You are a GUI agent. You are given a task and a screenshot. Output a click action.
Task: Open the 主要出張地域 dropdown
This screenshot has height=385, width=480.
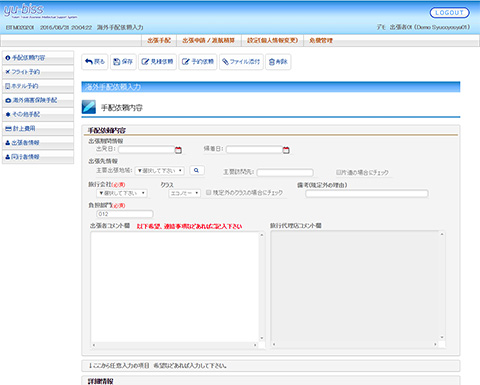coord(159,170)
